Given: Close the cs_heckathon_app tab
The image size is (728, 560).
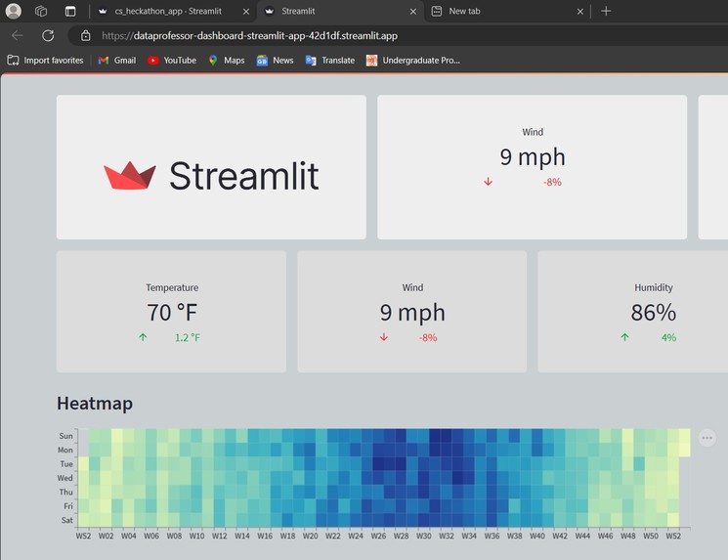Looking at the screenshot, I should tap(246, 11).
